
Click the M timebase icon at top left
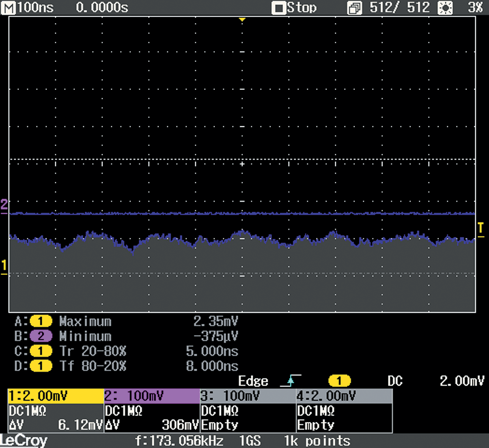pyautogui.click(x=8, y=8)
